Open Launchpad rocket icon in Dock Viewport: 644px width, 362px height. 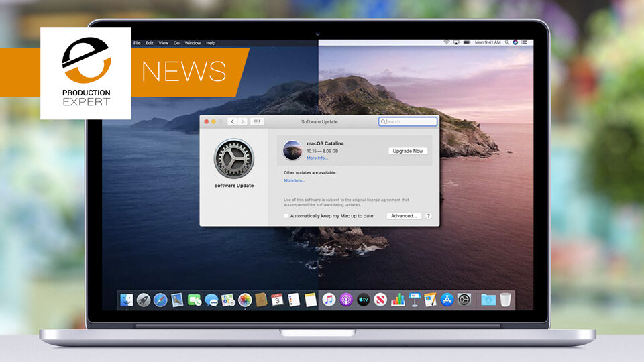coord(144,300)
